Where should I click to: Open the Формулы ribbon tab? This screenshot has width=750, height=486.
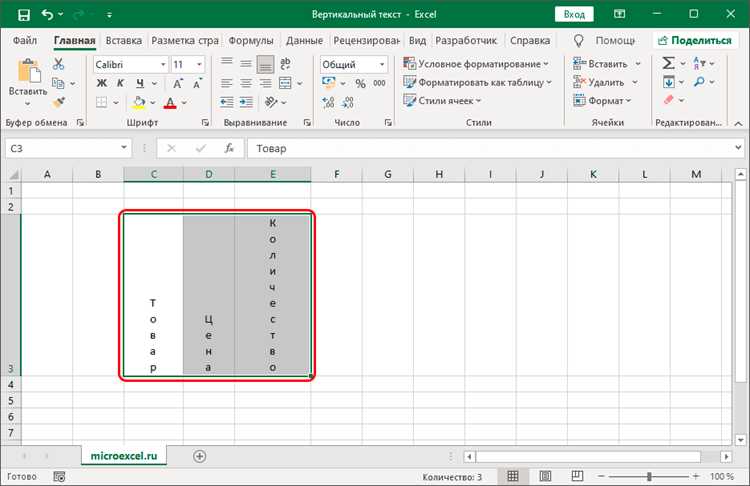pyautogui.click(x=251, y=41)
